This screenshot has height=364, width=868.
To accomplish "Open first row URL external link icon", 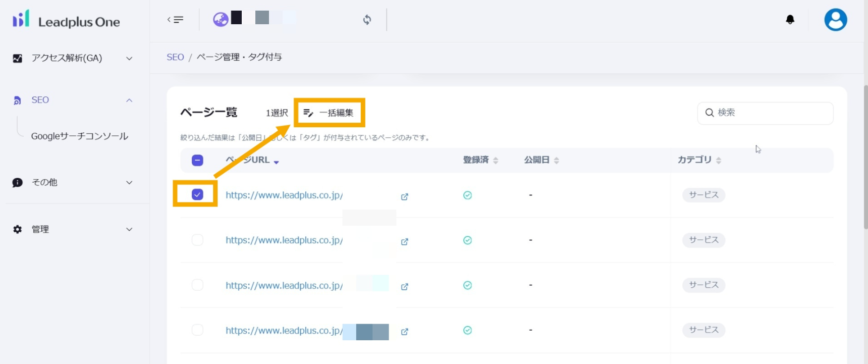I will point(404,196).
